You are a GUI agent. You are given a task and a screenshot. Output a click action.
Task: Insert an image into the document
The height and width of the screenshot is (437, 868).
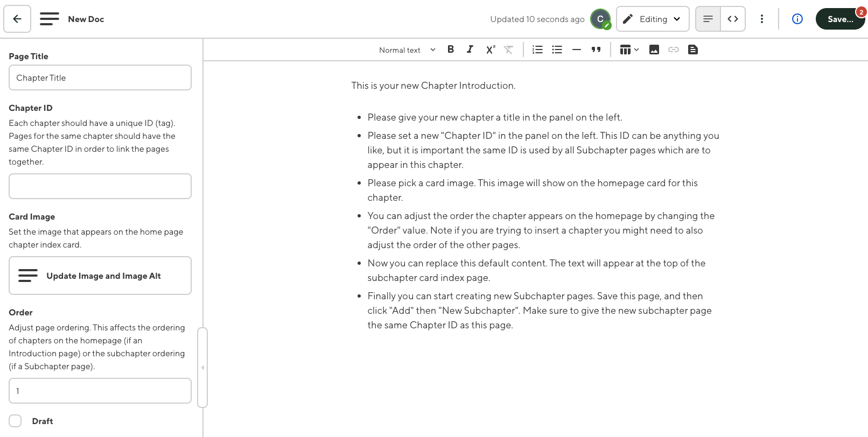[654, 50]
